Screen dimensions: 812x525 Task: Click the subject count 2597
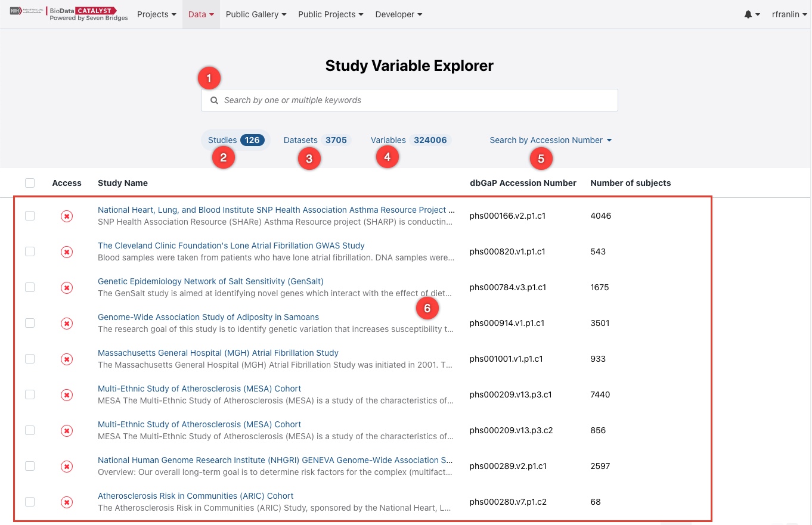(600, 466)
